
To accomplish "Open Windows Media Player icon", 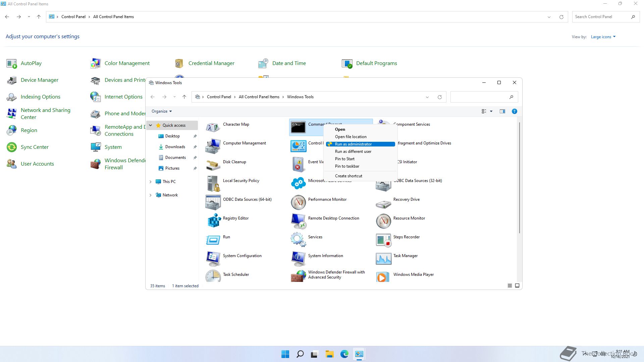I will [x=383, y=276].
